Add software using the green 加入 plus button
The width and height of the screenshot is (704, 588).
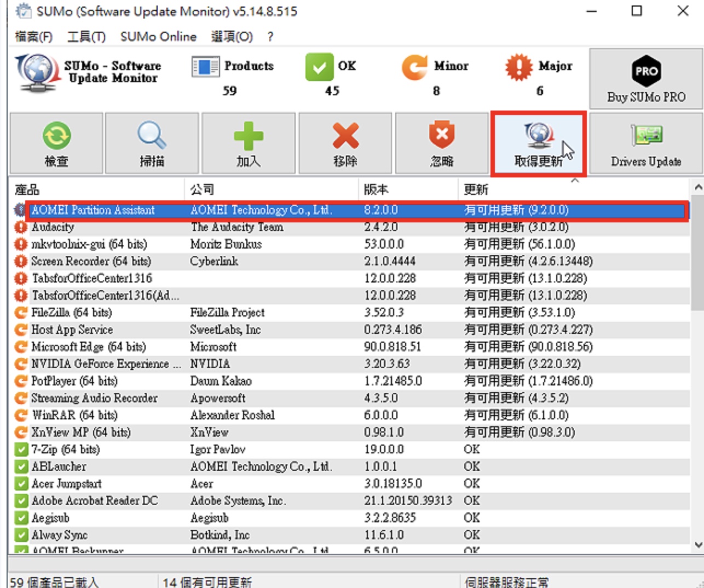(x=249, y=143)
